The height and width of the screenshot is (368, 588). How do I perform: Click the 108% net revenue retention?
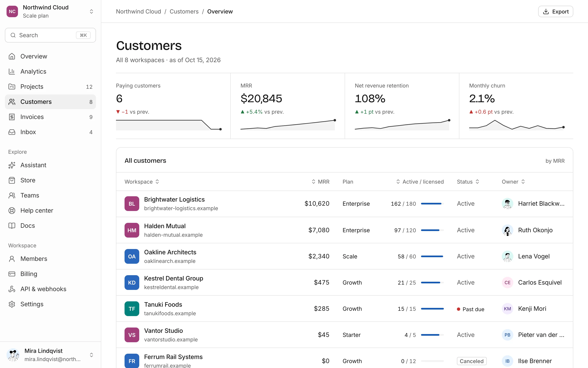[370, 99]
